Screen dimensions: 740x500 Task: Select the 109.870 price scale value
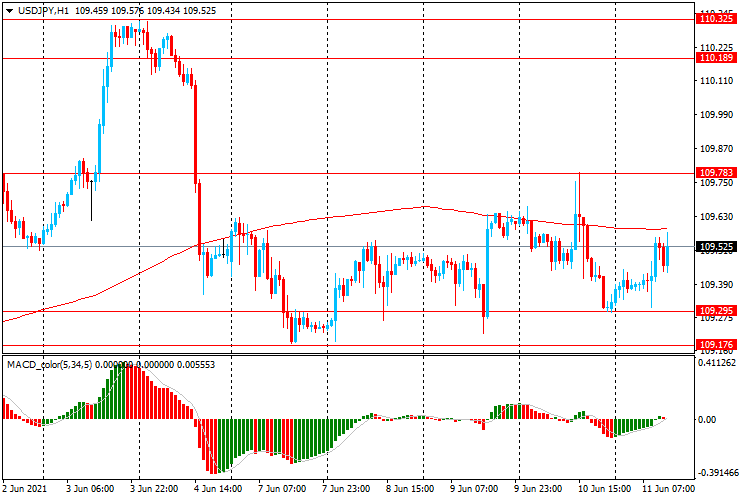[716, 149]
